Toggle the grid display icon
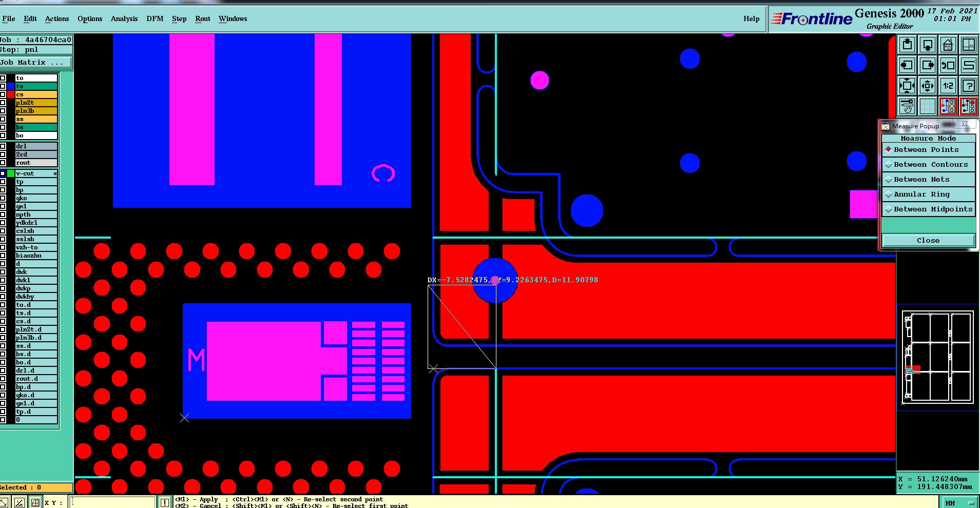Viewport: 980px width, 508px height. [928, 106]
